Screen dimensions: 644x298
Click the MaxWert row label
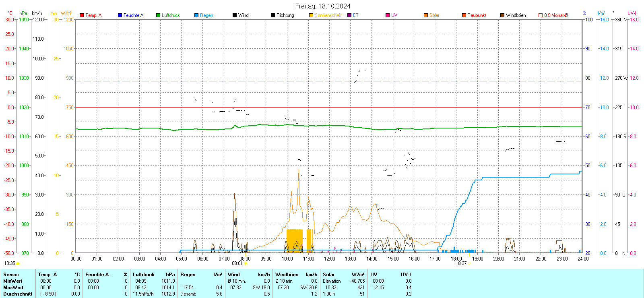13,288
